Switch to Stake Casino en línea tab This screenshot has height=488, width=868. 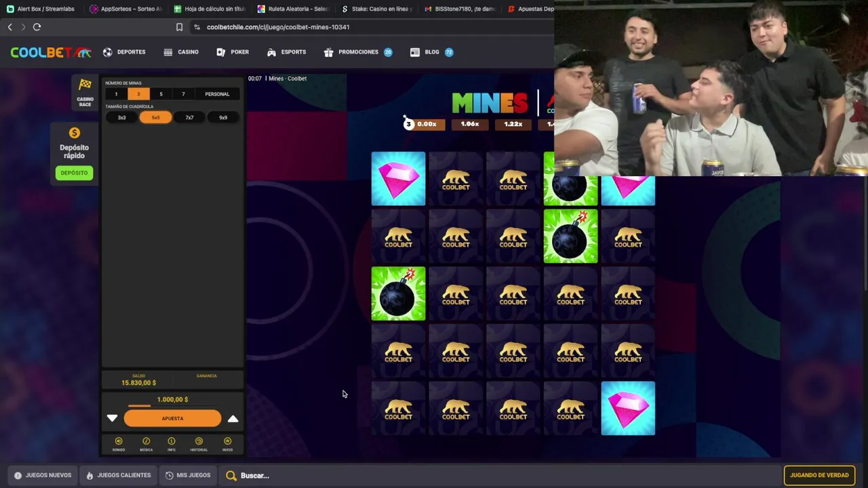click(377, 9)
